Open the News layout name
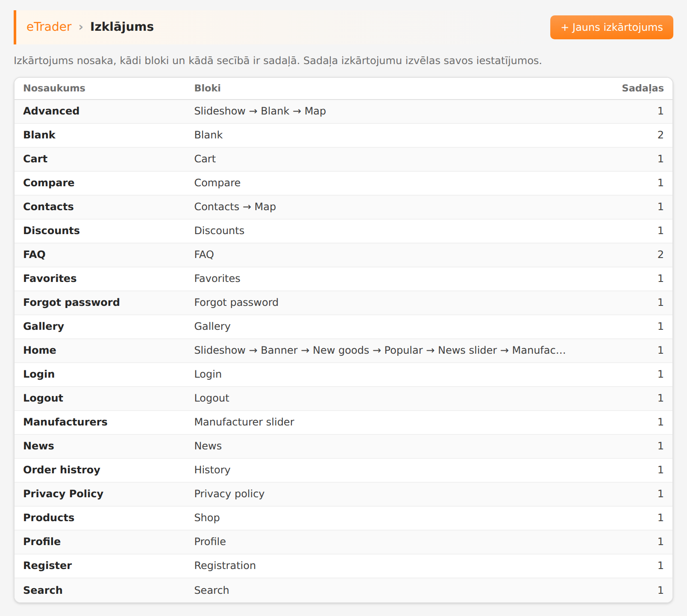The image size is (687, 616). pos(38,446)
